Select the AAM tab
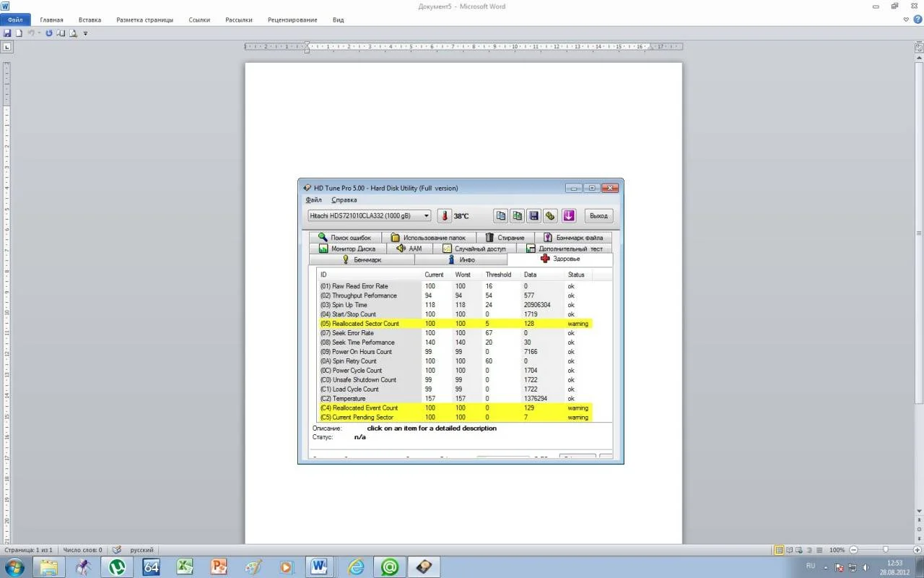924x578 pixels. click(x=409, y=249)
